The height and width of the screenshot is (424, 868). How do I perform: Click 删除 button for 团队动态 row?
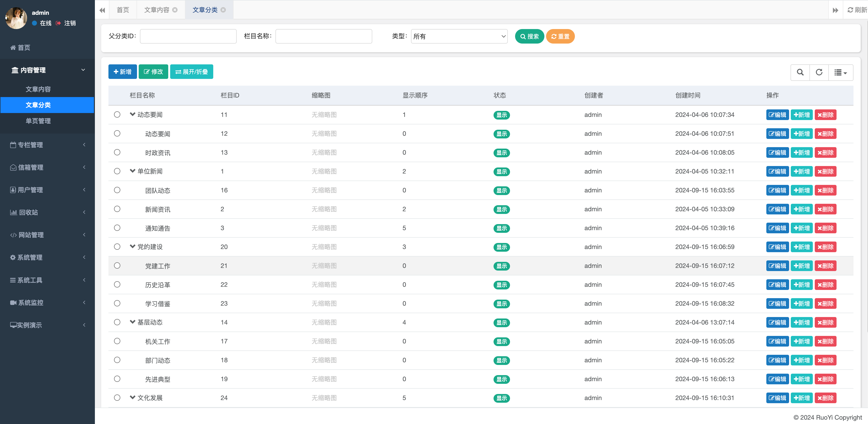click(825, 190)
